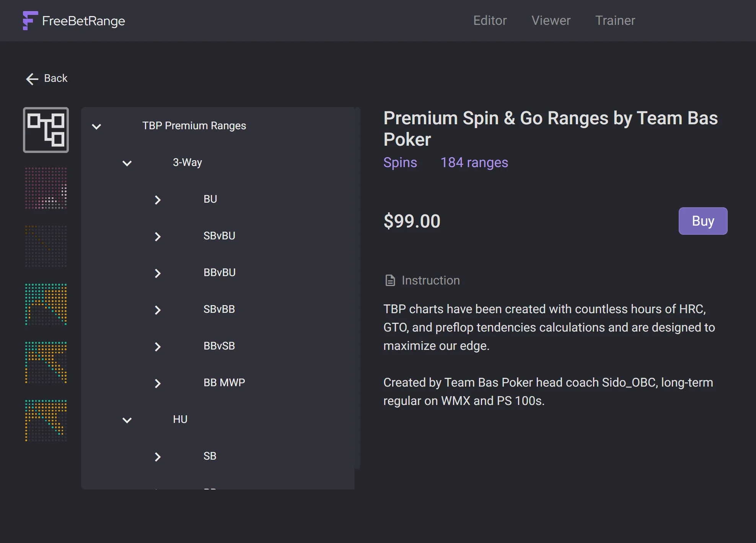Click the Instruction document icon
Screen dimensions: 756x543
390,280
